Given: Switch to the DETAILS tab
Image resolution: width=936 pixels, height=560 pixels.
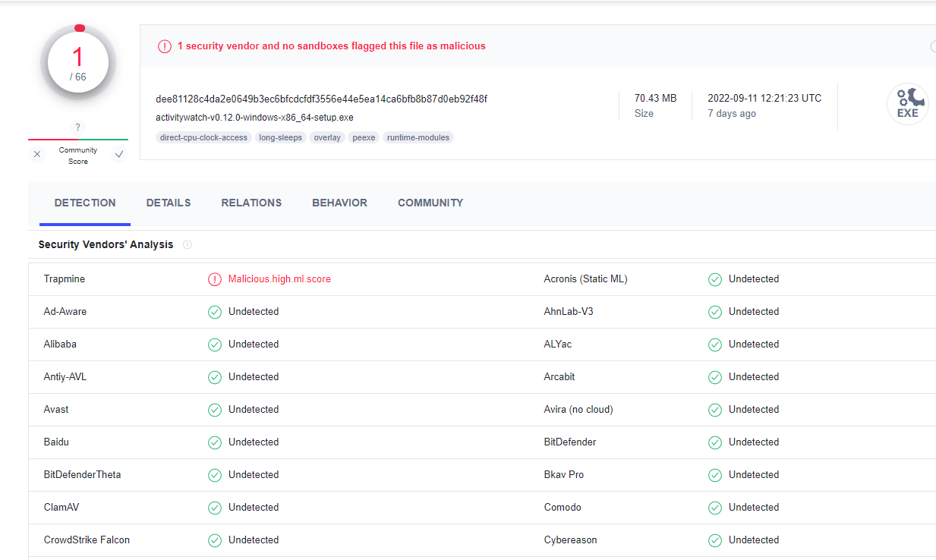Looking at the screenshot, I should click(168, 203).
